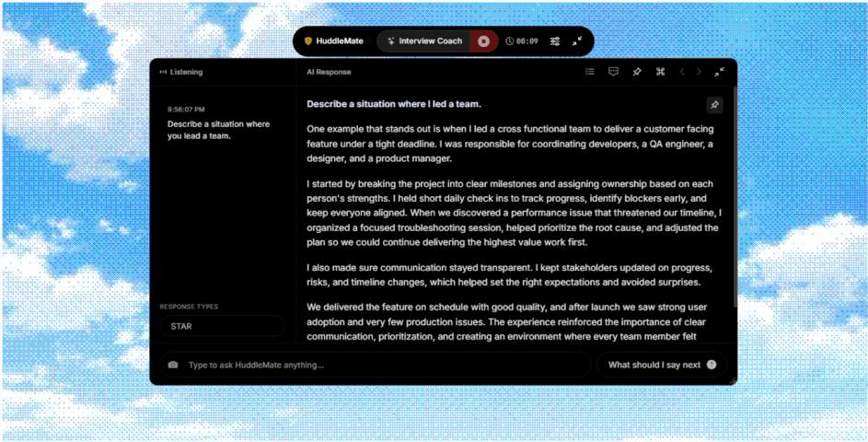Go to previous response arrow

tap(682, 72)
